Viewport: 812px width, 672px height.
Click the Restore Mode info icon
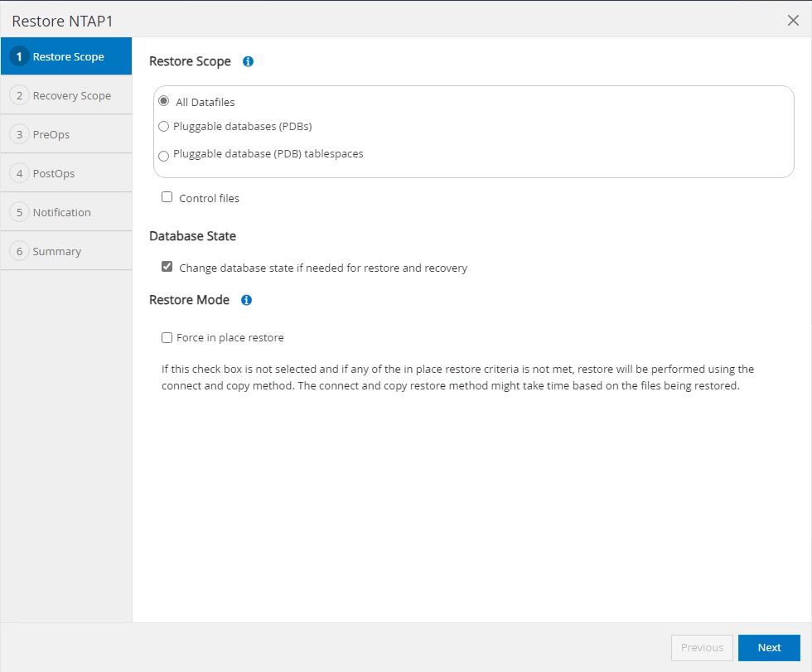[x=246, y=300]
